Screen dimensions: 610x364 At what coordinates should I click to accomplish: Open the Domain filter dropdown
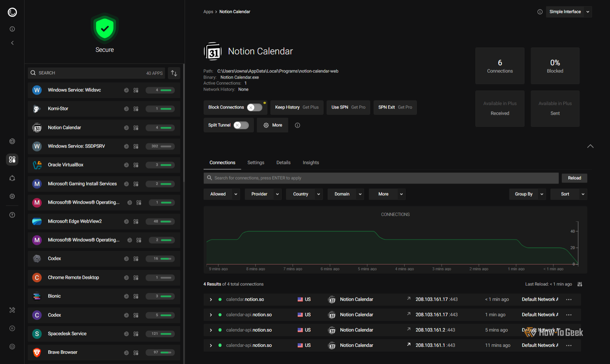click(346, 194)
